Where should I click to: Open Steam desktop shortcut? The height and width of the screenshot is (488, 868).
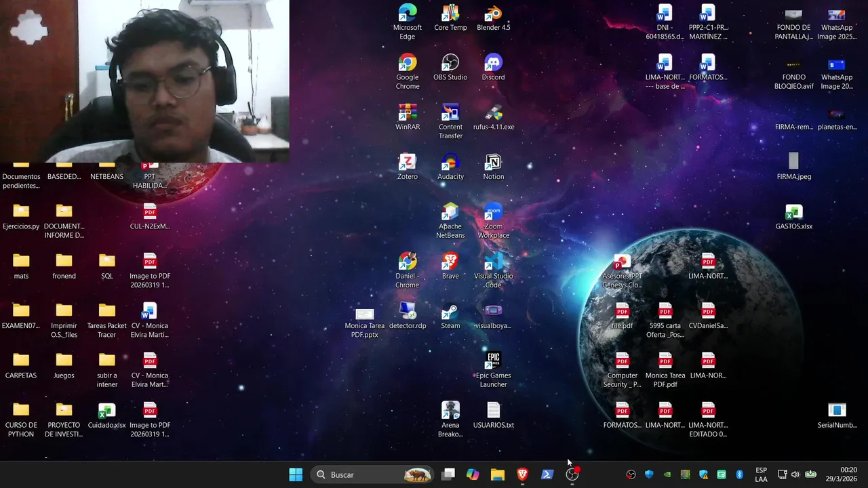[450, 316]
